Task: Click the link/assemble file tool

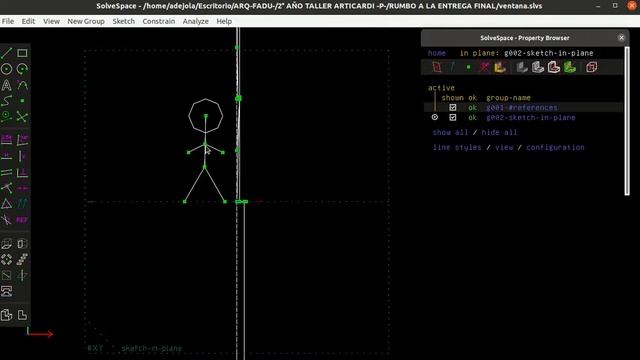Action: 7,291
